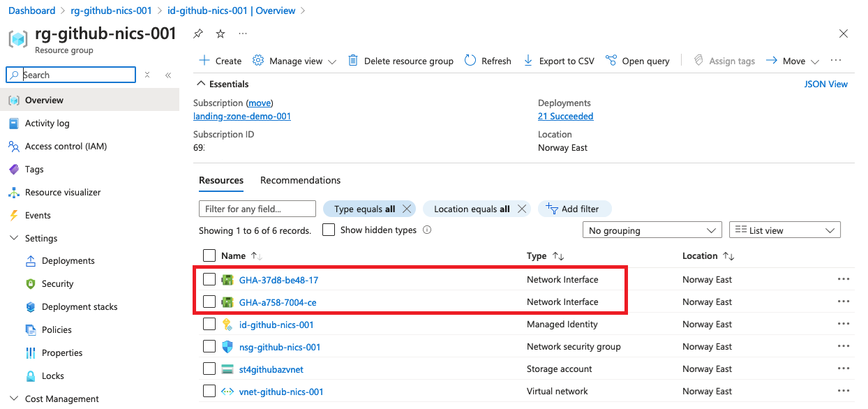This screenshot has width=868, height=409.
Task: Collapse the Essentials section
Action: coord(202,84)
